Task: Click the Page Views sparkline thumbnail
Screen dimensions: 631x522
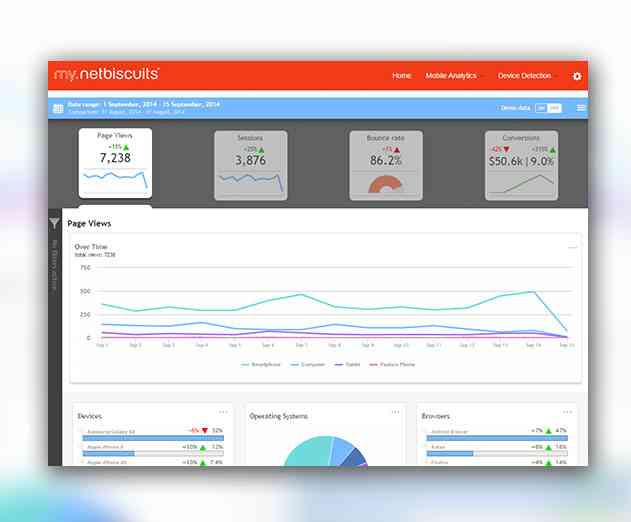Action: click(115, 180)
